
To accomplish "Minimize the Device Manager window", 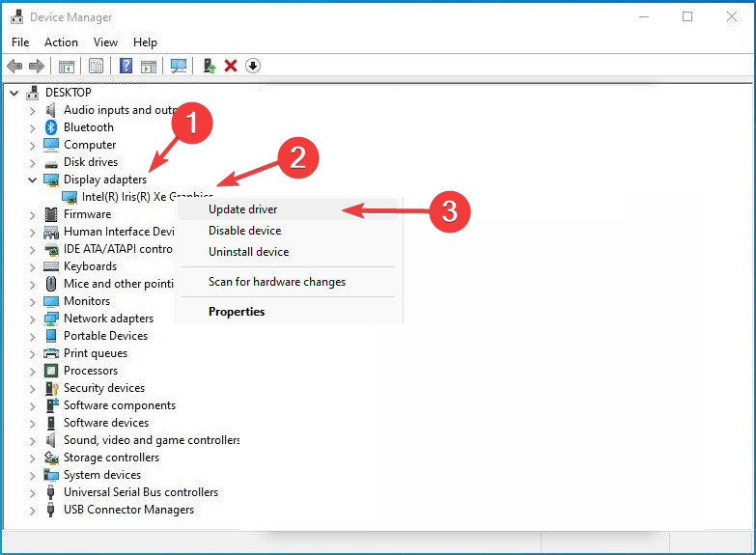I will pos(644,16).
